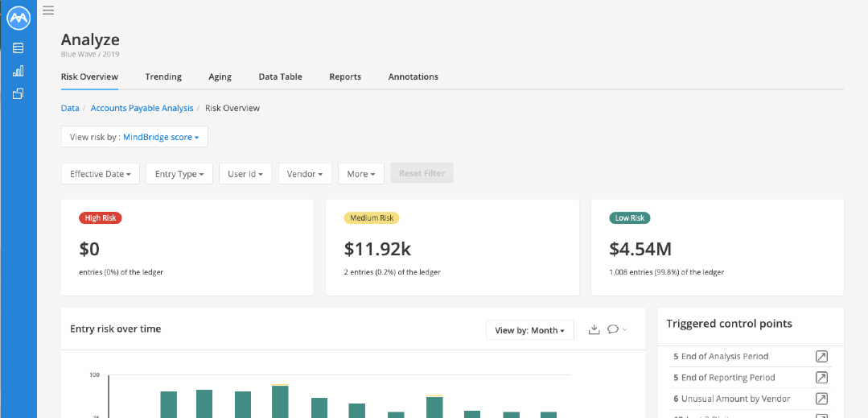Download the entry risk chart

point(594,329)
